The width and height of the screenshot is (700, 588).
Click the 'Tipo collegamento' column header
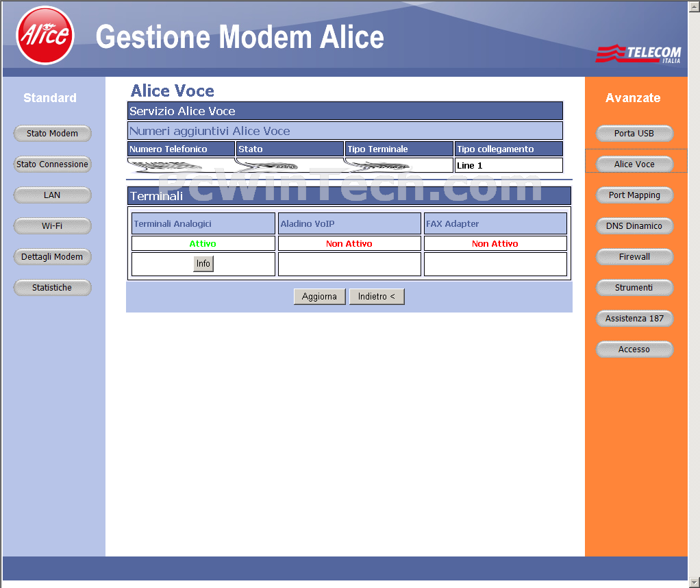(508, 149)
